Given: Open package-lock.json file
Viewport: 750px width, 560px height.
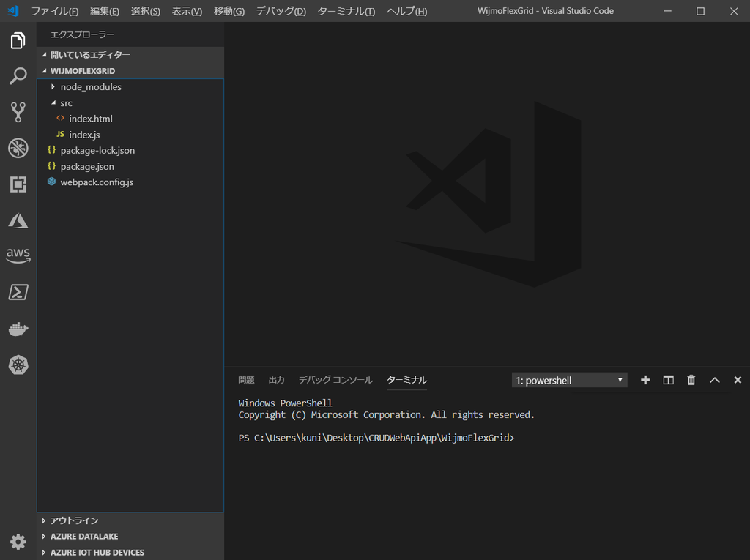Looking at the screenshot, I should click(130, 150).
